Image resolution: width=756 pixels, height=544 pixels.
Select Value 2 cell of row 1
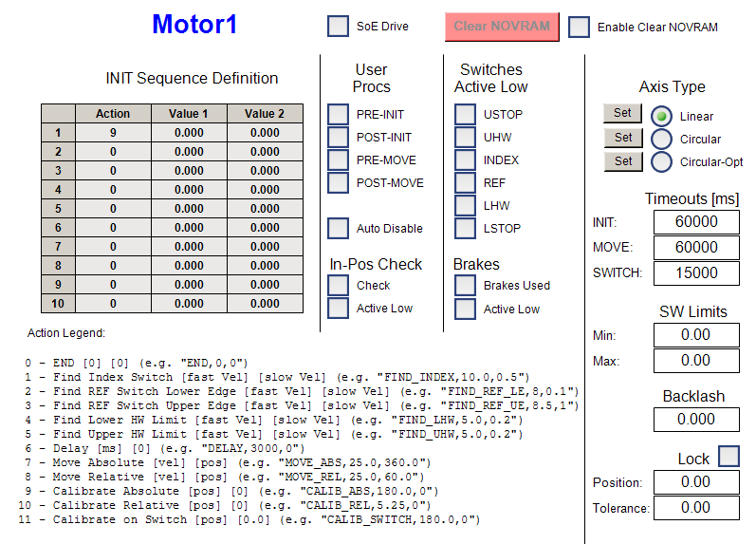point(266,132)
